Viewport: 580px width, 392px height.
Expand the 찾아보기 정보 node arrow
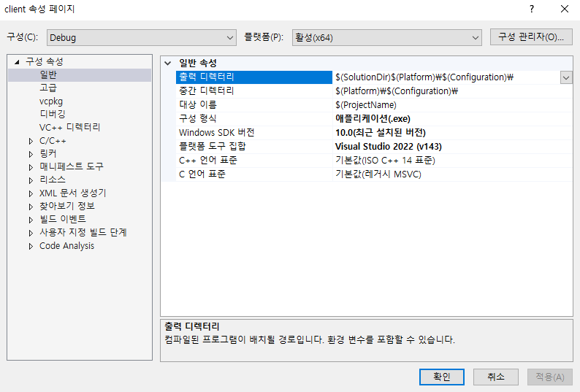click(x=31, y=207)
